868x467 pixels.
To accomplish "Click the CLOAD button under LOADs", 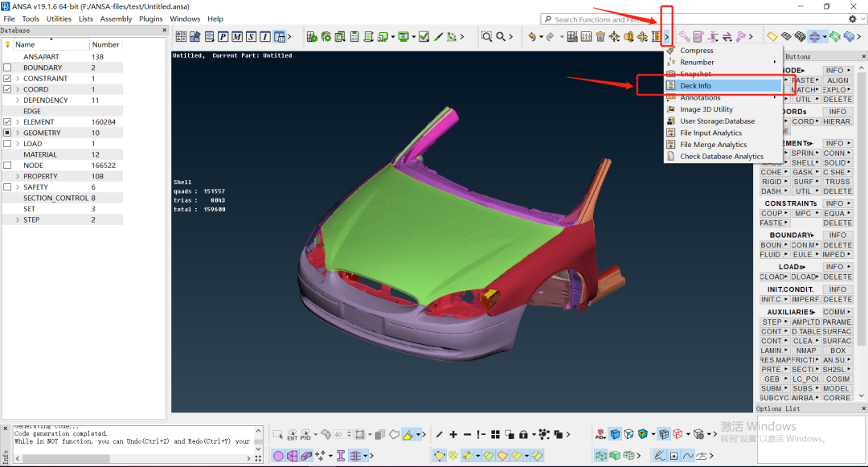I will [x=773, y=277].
